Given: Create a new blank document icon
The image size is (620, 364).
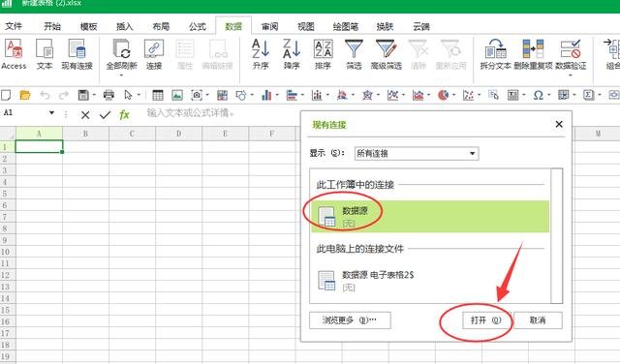Looking at the screenshot, I should [6, 95].
